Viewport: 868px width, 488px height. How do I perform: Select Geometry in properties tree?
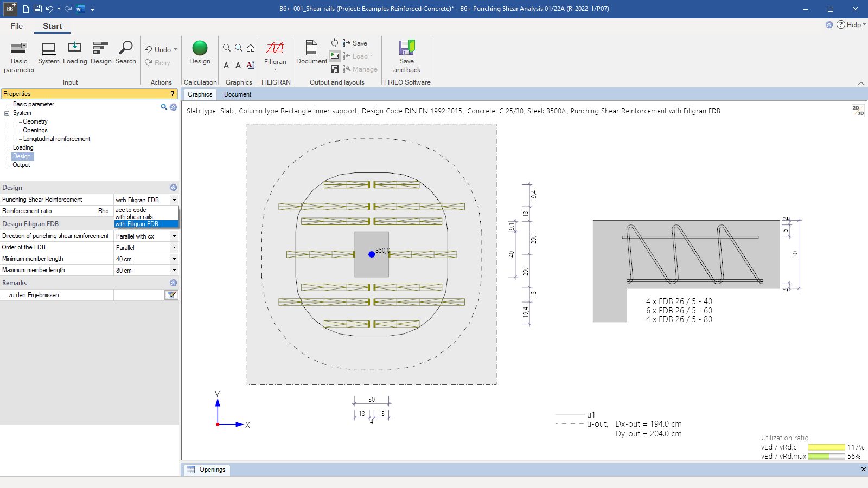[x=35, y=121]
